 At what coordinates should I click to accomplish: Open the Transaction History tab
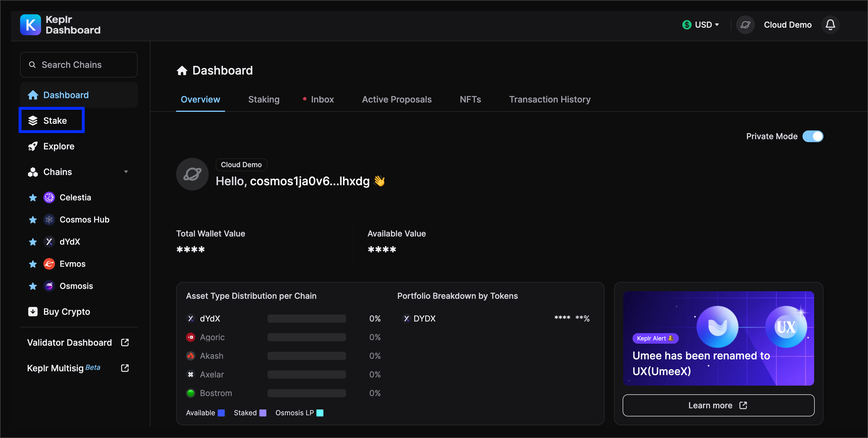pyautogui.click(x=549, y=100)
